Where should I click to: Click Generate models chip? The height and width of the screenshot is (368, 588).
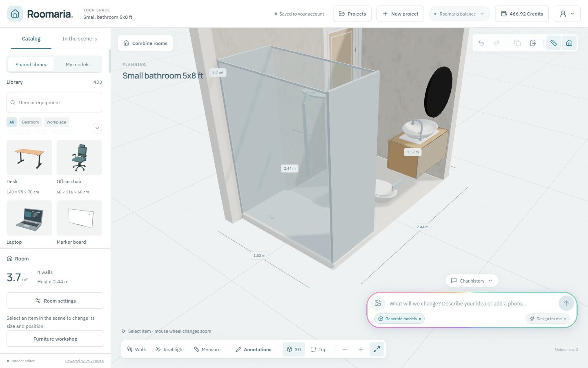399,319
